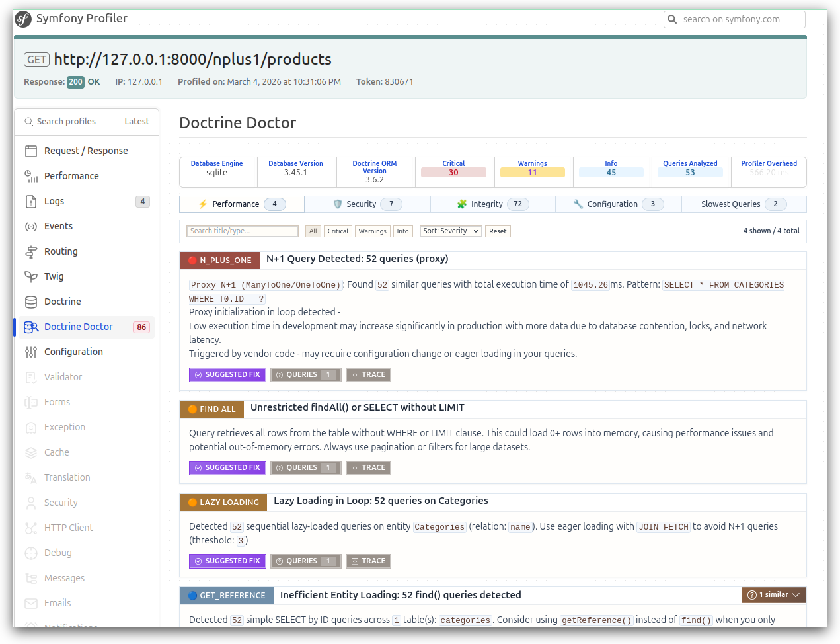The height and width of the screenshot is (644, 840).
Task: Click the Twig sidebar icon
Action: (x=31, y=276)
